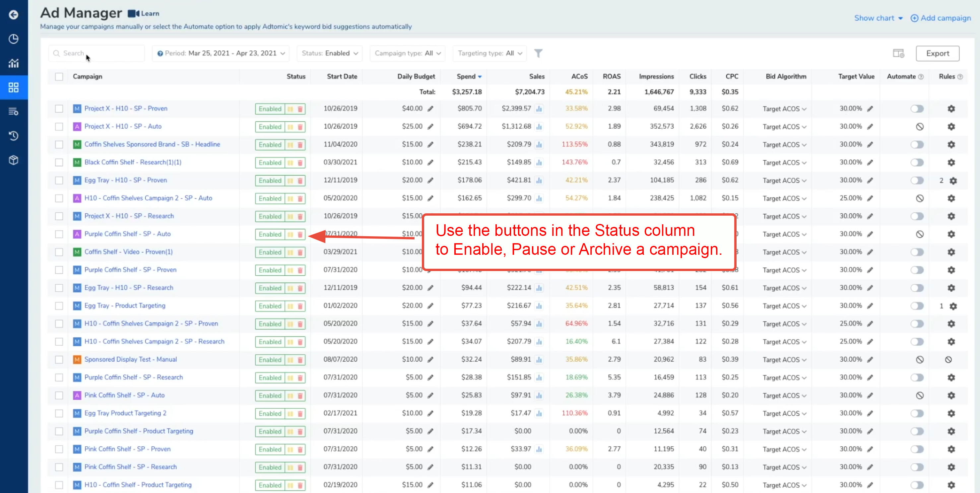
Task: Toggle Automate for Project X - H10 - SP - Proven
Action: pos(917,109)
